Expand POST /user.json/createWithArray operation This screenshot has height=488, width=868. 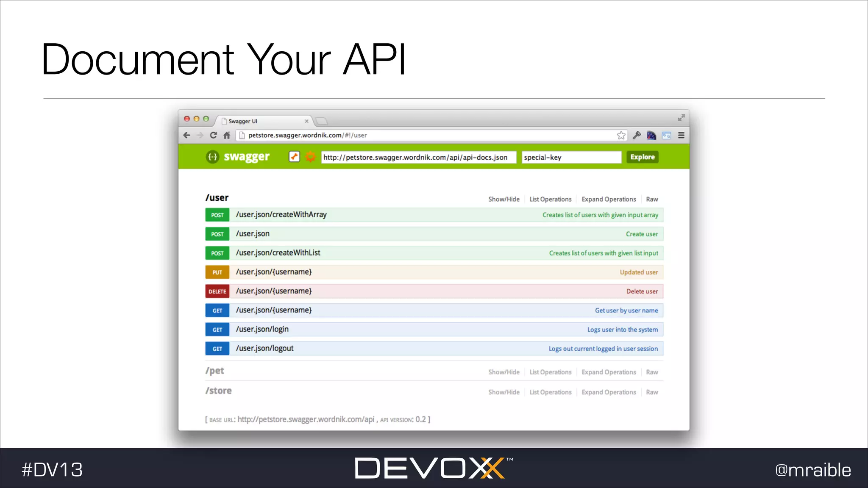click(281, 215)
